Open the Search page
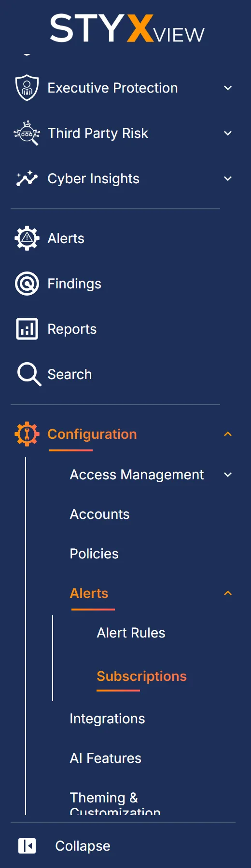Viewport: 251px width, 868px height. pyautogui.click(x=70, y=374)
